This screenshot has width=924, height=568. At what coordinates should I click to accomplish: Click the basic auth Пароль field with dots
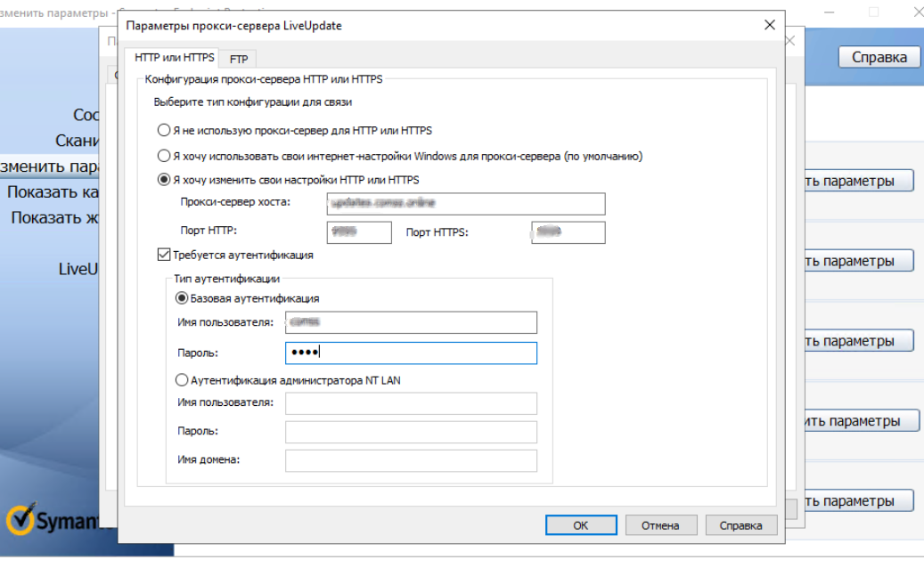pos(411,353)
